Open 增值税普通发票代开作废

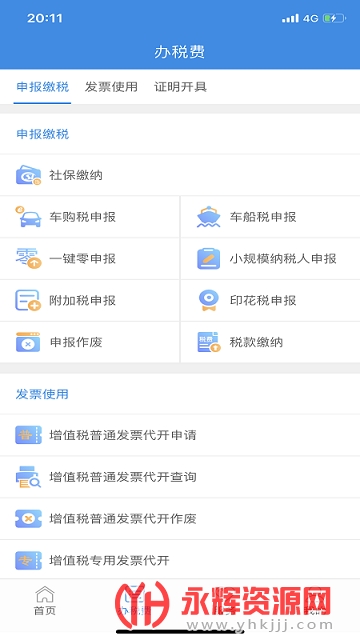(x=180, y=519)
